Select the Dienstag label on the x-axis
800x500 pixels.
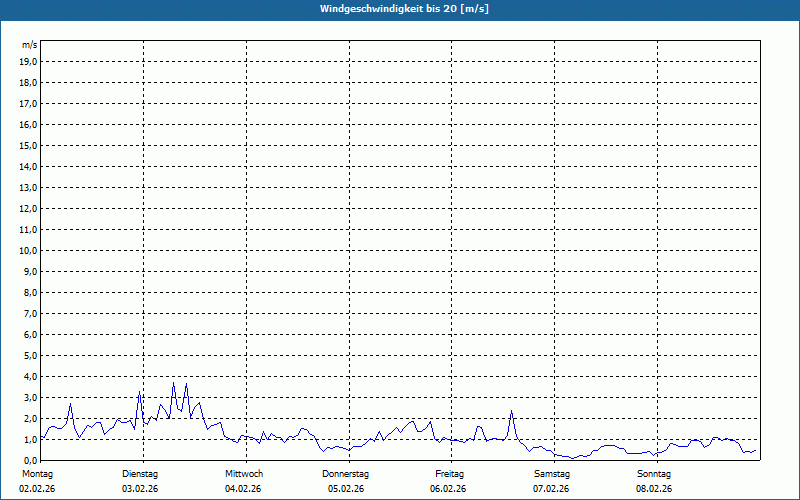[x=140, y=473]
